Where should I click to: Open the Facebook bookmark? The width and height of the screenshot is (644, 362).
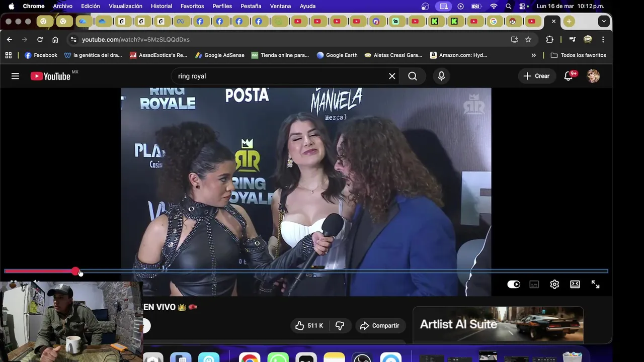[41, 55]
